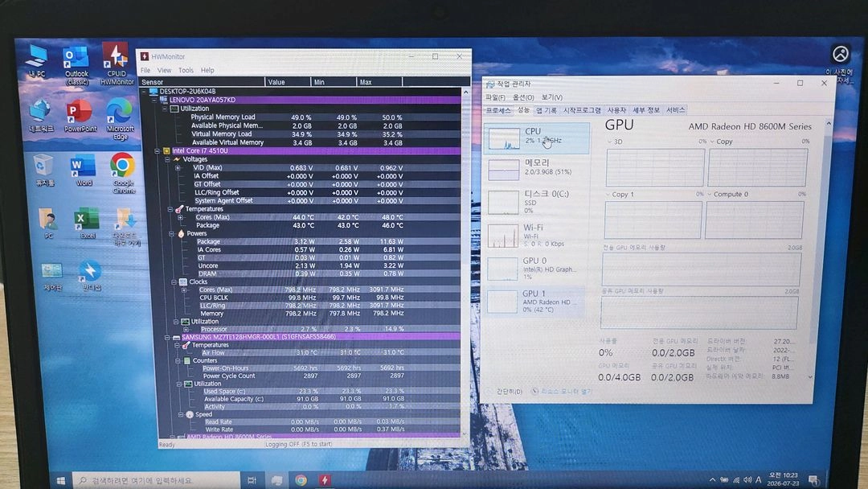Click the taskbar search box
This screenshot has height=489, width=868.
[156, 480]
